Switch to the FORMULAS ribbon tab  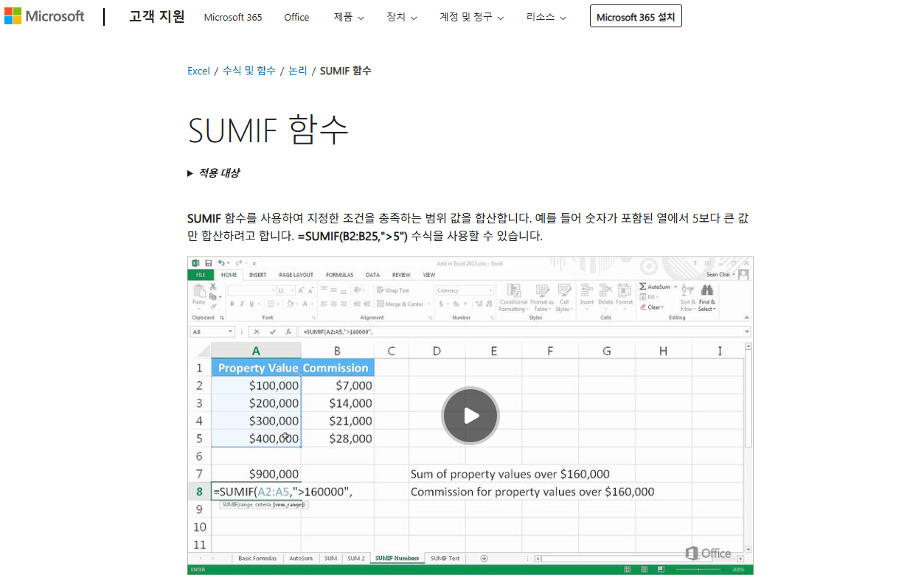pyautogui.click(x=339, y=275)
